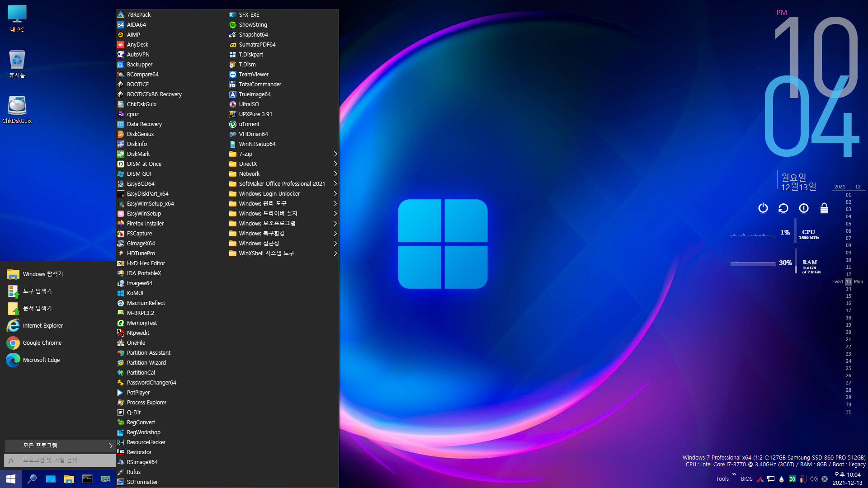Open the Windows Start button
Viewport: 868px width, 488px height.
11,479
